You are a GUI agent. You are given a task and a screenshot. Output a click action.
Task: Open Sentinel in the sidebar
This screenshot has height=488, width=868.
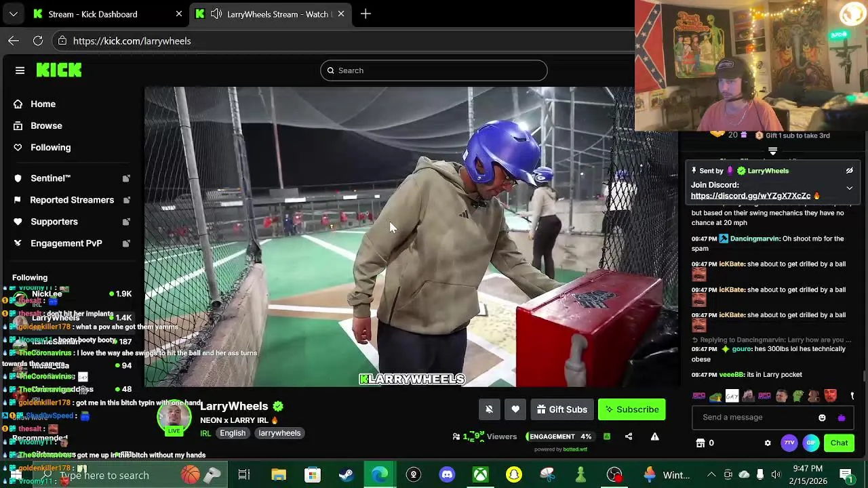[x=50, y=178]
